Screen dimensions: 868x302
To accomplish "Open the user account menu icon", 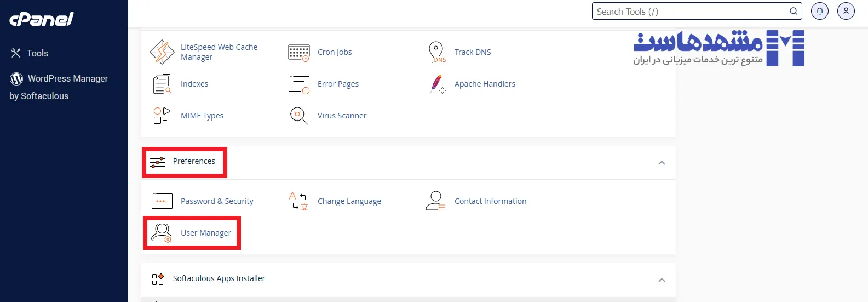I will [846, 11].
